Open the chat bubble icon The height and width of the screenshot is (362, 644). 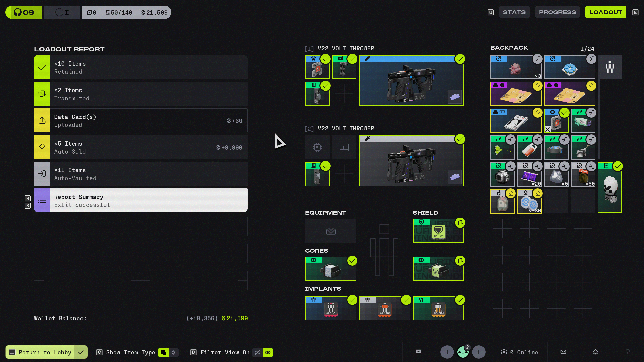pyautogui.click(x=418, y=352)
